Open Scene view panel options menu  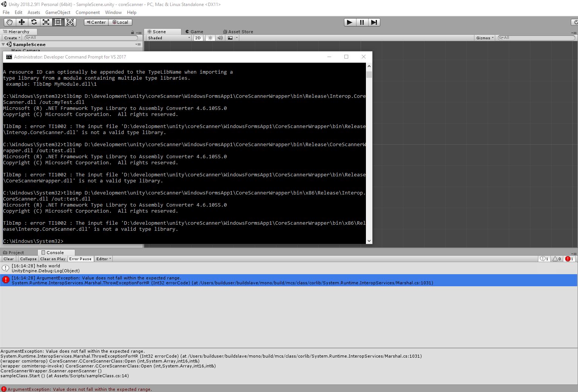point(574,33)
